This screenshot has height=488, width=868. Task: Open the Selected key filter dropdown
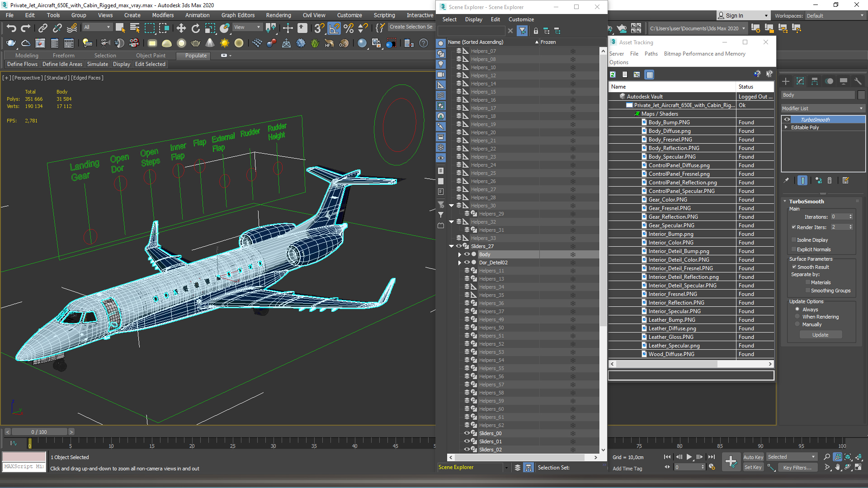791,457
